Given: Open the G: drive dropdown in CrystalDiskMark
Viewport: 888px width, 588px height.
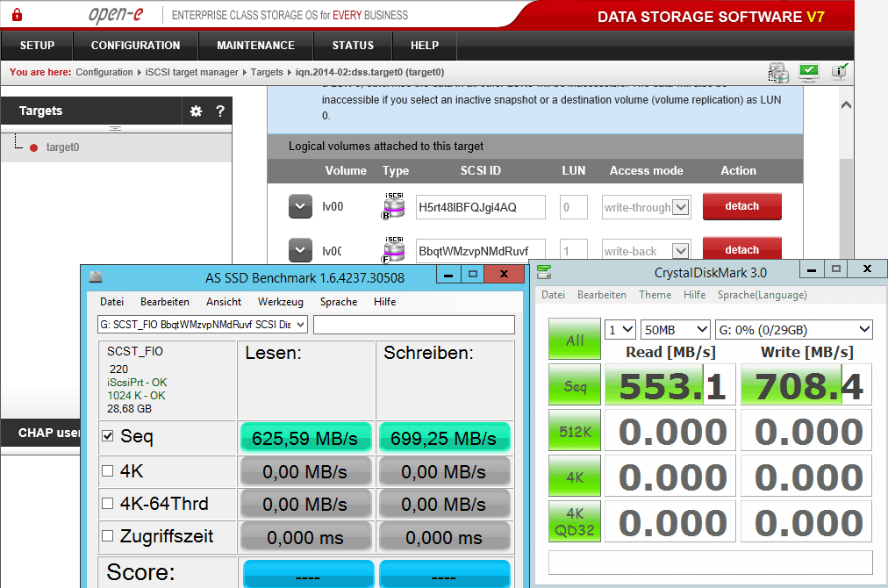Looking at the screenshot, I should pos(794,330).
